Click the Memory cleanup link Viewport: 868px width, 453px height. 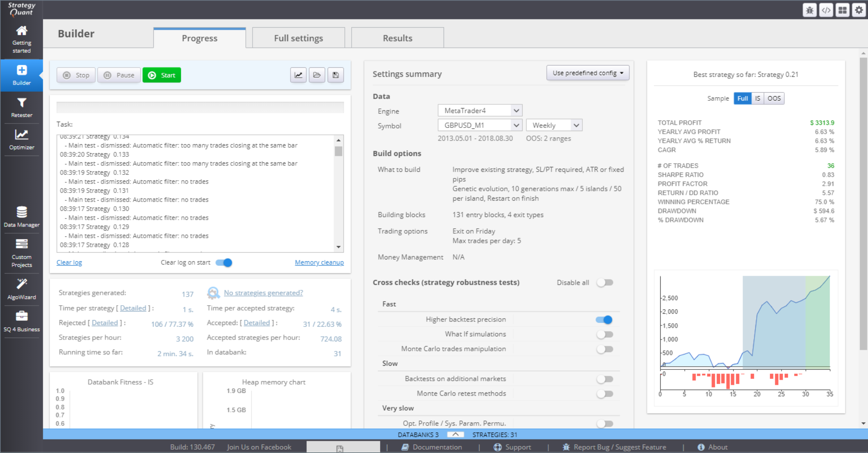point(319,263)
